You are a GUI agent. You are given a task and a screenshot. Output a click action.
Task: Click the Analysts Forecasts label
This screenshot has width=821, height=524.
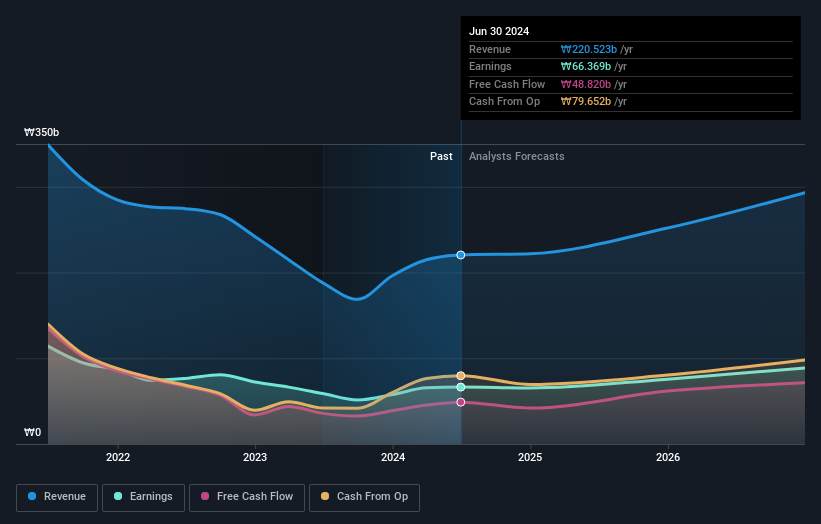[517, 157]
